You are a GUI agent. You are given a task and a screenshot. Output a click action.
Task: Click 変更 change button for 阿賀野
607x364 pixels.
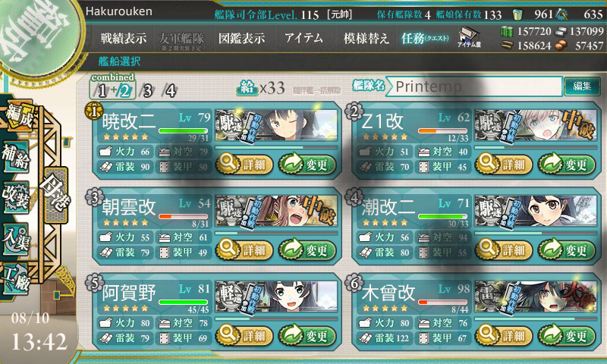tap(307, 335)
